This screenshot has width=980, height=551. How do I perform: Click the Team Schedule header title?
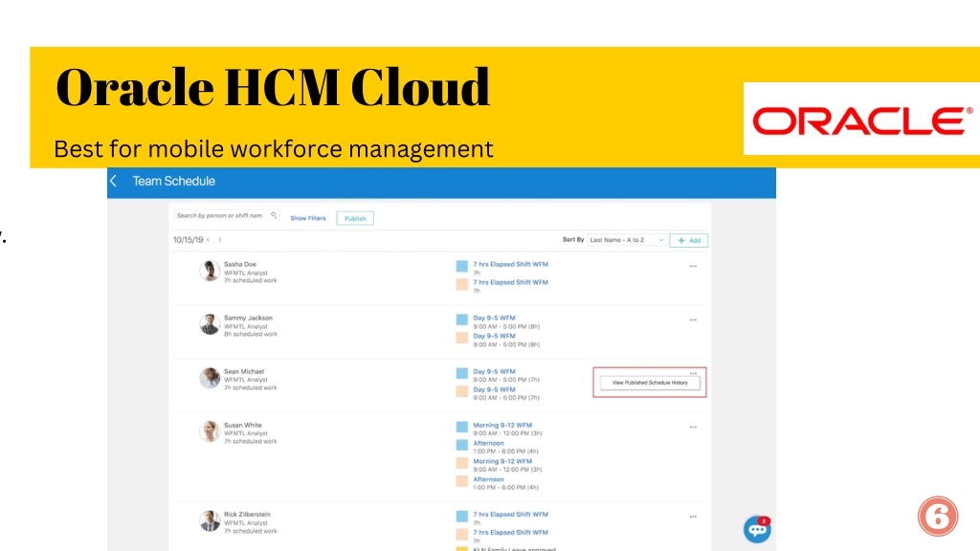click(x=174, y=181)
